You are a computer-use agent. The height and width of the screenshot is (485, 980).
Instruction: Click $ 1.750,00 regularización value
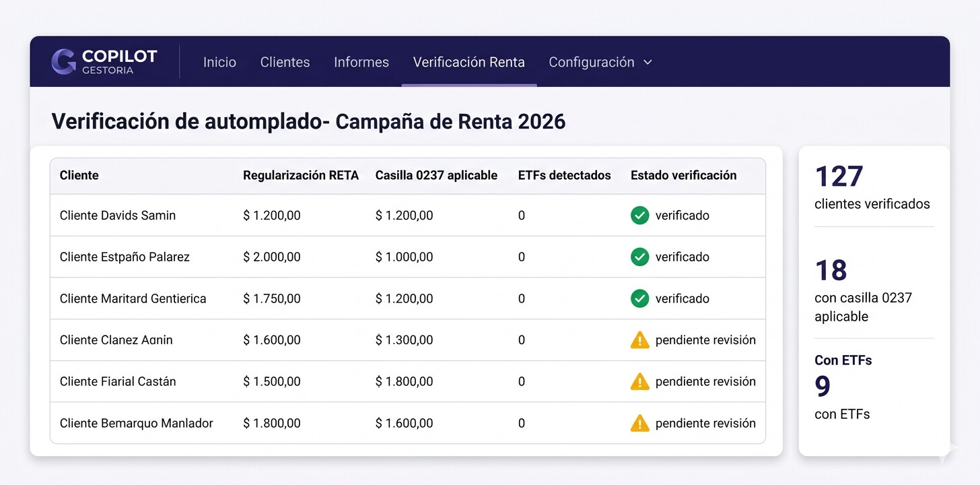272,298
